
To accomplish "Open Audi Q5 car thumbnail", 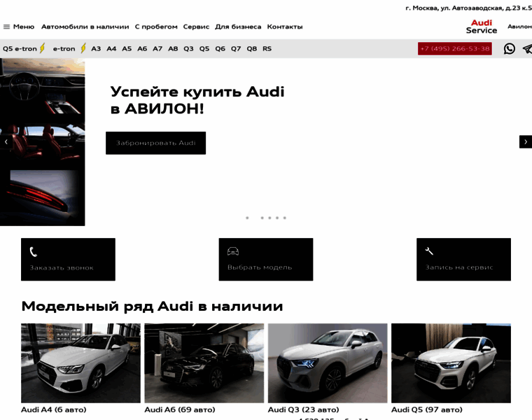I will (451, 363).
